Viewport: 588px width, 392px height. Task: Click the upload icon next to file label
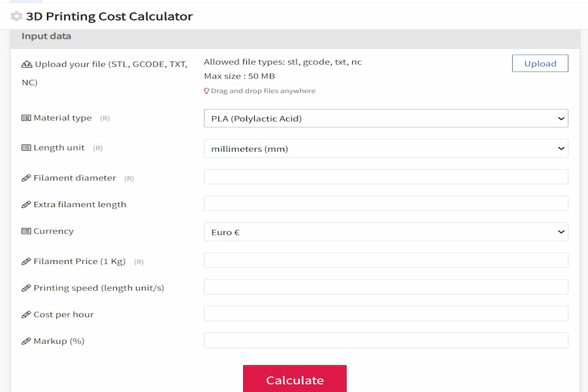click(26, 65)
